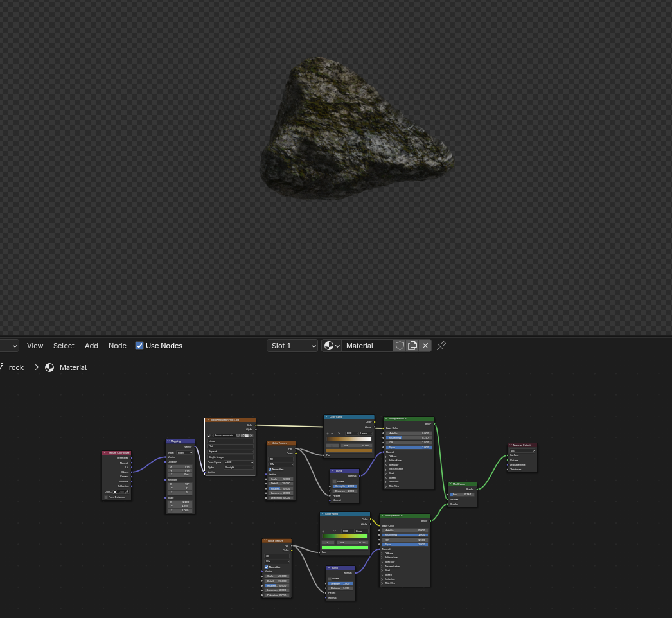Viewport: 672px width, 618px height.
Task: Enable From Instancer in Texture Coordinate
Action: click(x=106, y=497)
